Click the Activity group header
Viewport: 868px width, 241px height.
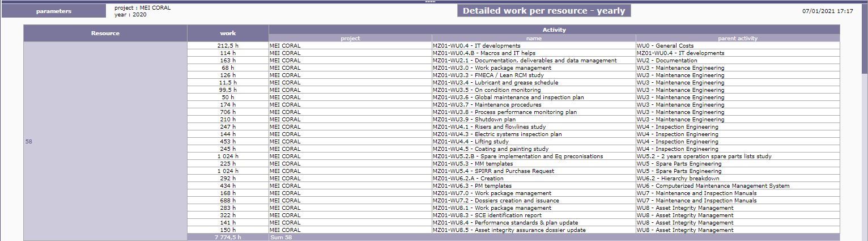[554, 30]
